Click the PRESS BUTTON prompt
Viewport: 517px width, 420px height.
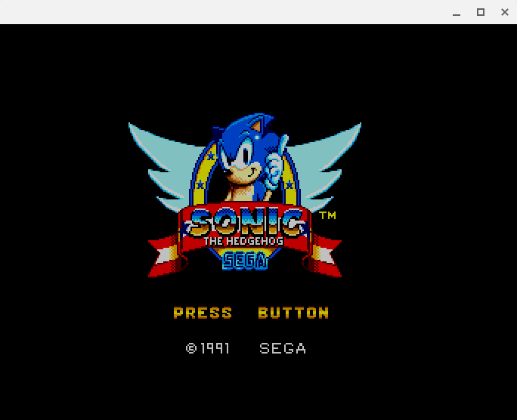click(251, 312)
